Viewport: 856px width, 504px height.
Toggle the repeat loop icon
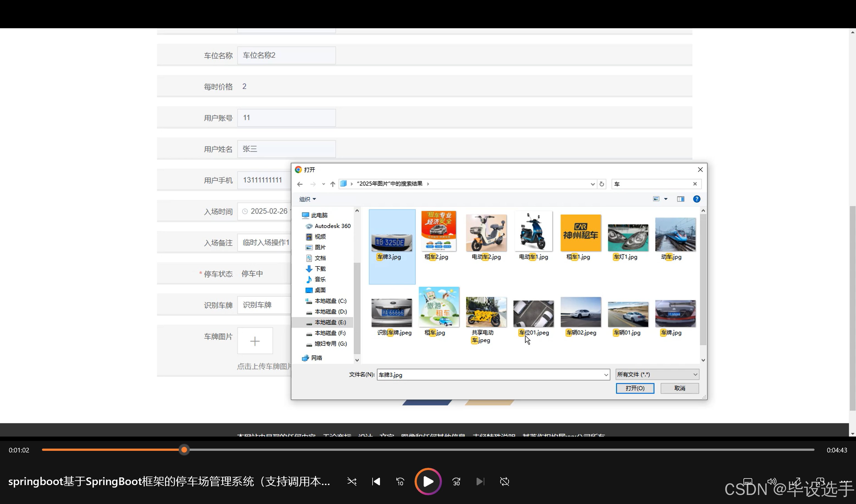coord(505,481)
